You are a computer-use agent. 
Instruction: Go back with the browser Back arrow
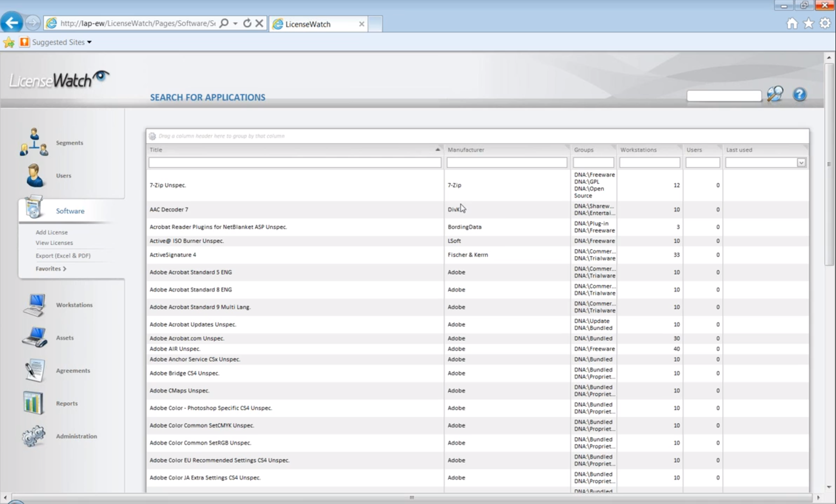[12, 22]
